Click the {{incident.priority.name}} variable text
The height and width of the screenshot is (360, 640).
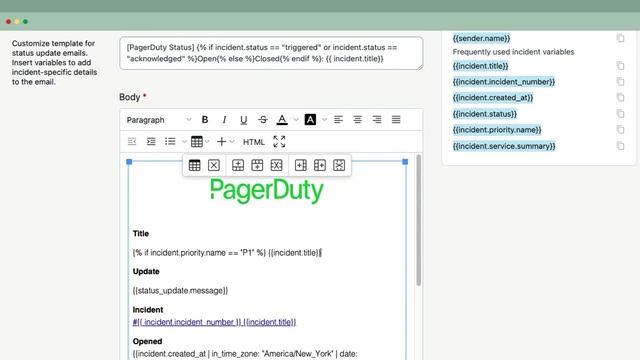pos(497,130)
